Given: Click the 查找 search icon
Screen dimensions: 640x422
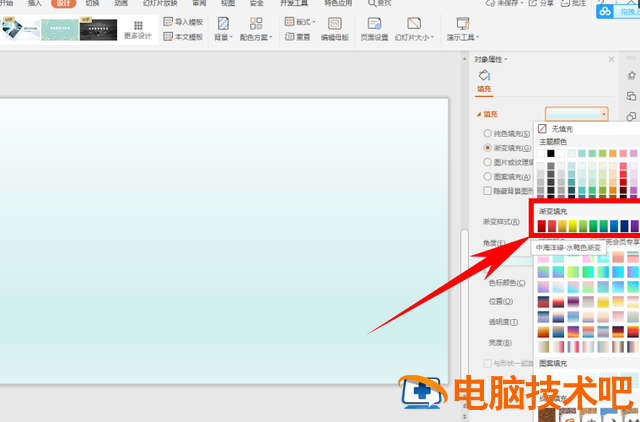Looking at the screenshot, I should click(x=372, y=4).
